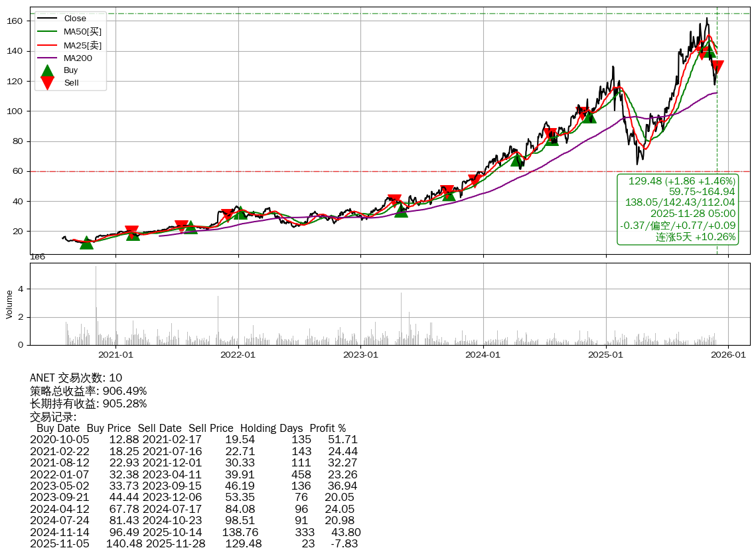
Task: Click the buy marker from May 2023
Action: pos(401,211)
